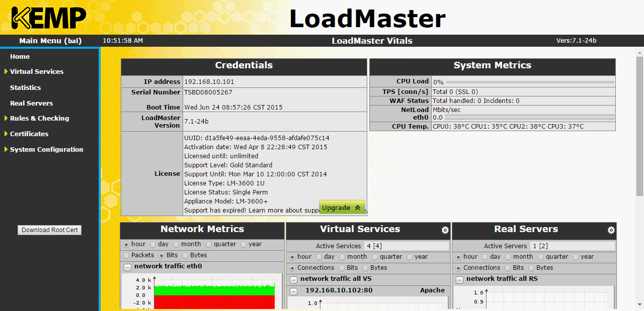Choose the Bytes option in Network Metrics
Screen dimensions: 644x311
pos(185,256)
